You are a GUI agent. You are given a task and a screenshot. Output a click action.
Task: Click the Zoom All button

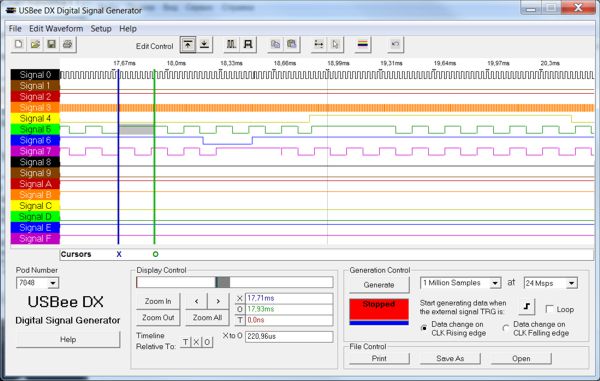coord(207,318)
